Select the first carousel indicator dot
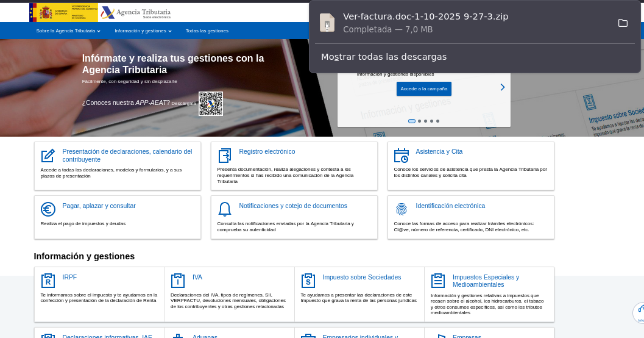This screenshot has height=338, width=644. coord(412,121)
